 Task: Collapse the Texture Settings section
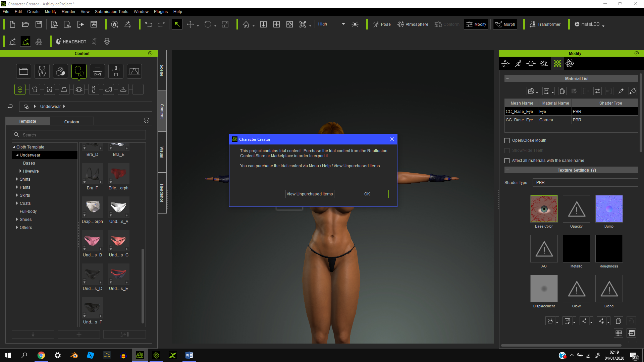click(507, 170)
